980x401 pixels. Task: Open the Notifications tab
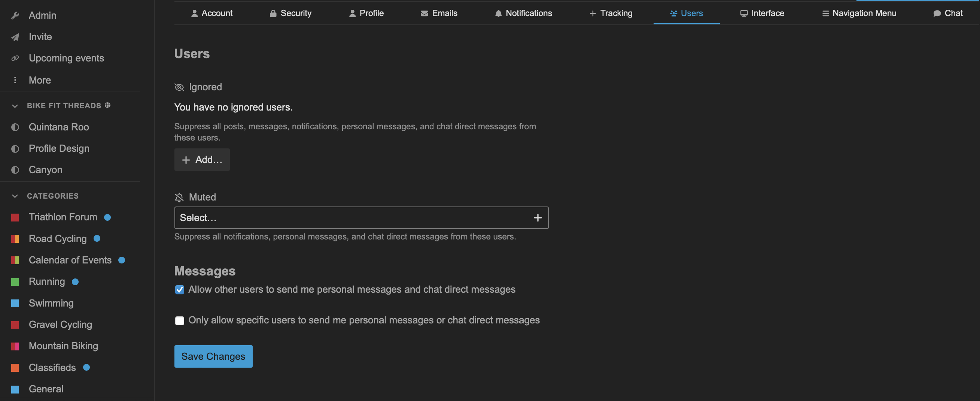click(523, 13)
